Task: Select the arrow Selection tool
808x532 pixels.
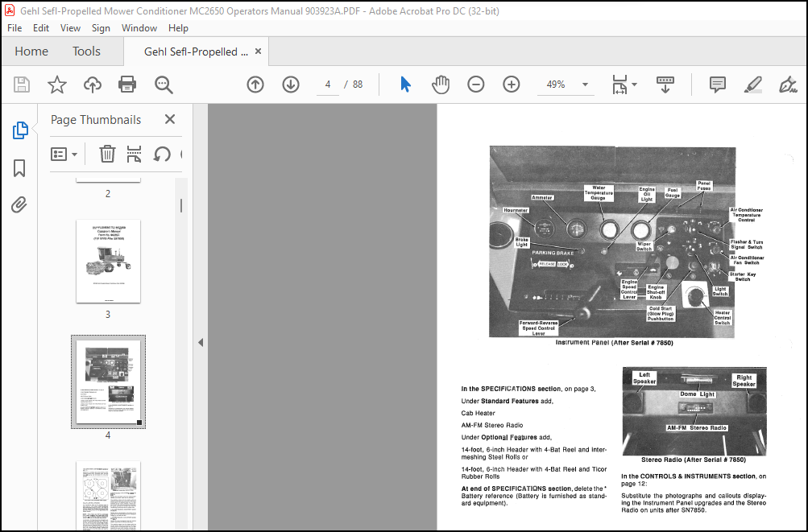Action: [405, 85]
